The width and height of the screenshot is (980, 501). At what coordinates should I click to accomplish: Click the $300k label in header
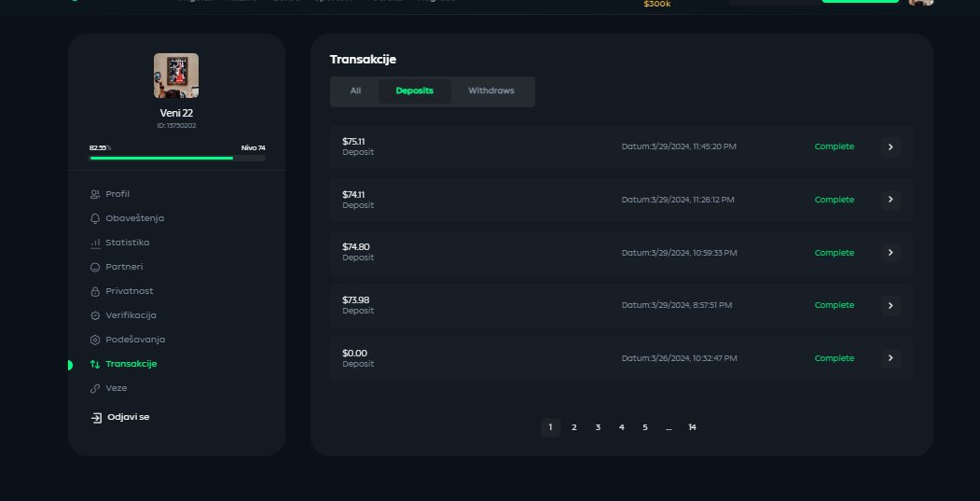point(656,5)
